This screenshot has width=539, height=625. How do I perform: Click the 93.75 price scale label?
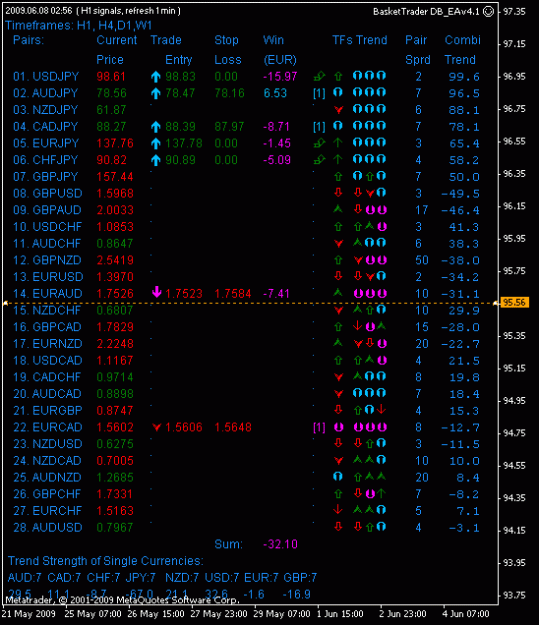(514, 595)
